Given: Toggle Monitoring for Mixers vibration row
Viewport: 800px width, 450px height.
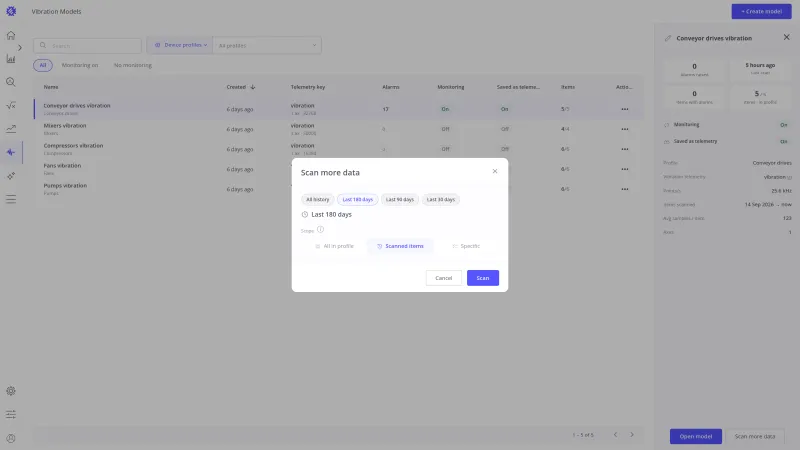Looking at the screenshot, I should pyautogui.click(x=445, y=129).
